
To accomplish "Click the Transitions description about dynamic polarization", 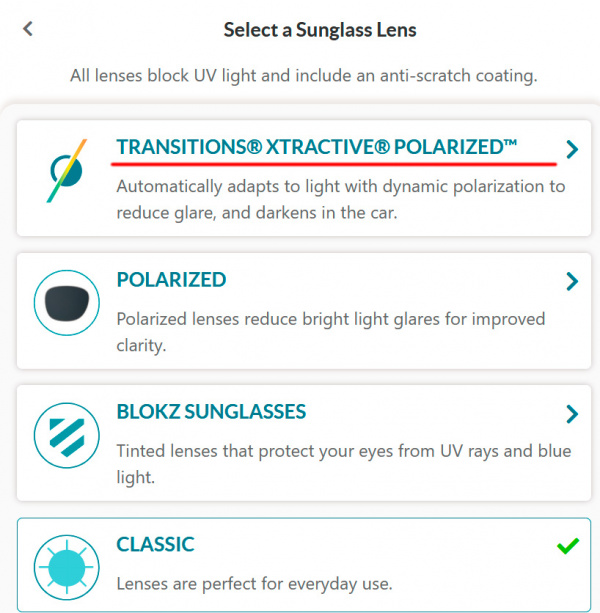I will (x=340, y=197).
